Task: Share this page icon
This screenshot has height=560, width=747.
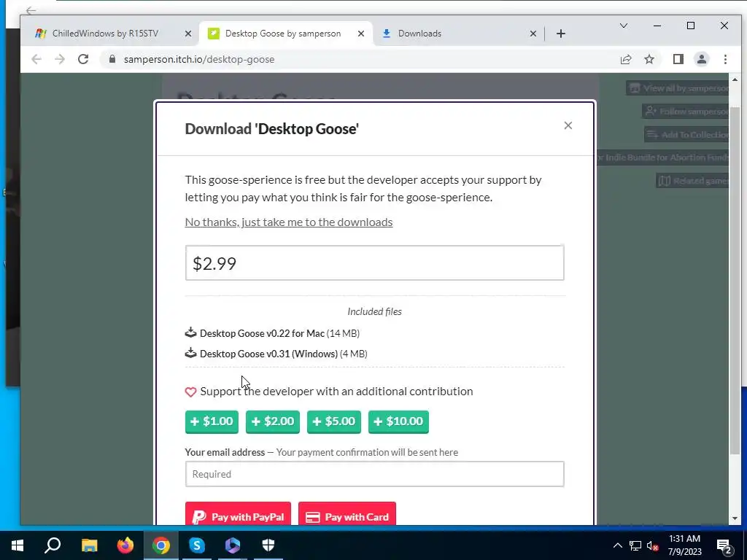Action: [625, 59]
